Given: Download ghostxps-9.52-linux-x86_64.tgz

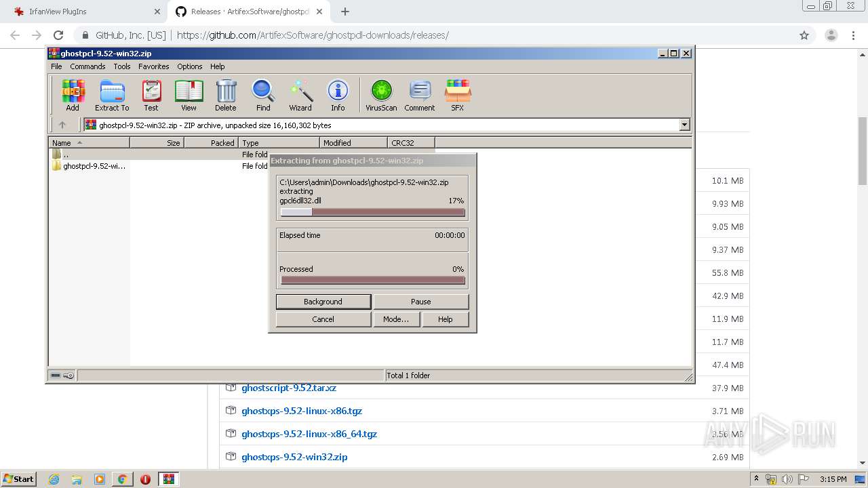Looking at the screenshot, I should pyautogui.click(x=309, y=434).
